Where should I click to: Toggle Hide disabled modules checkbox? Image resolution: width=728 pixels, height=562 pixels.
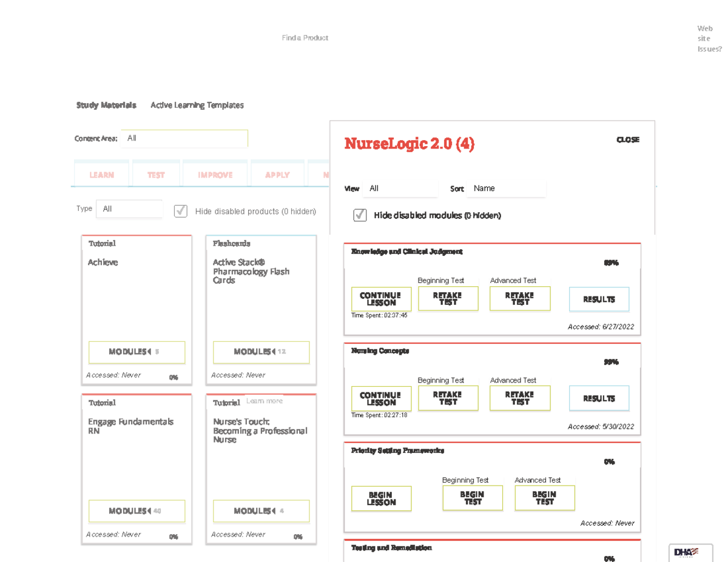(x=360, y=215)
